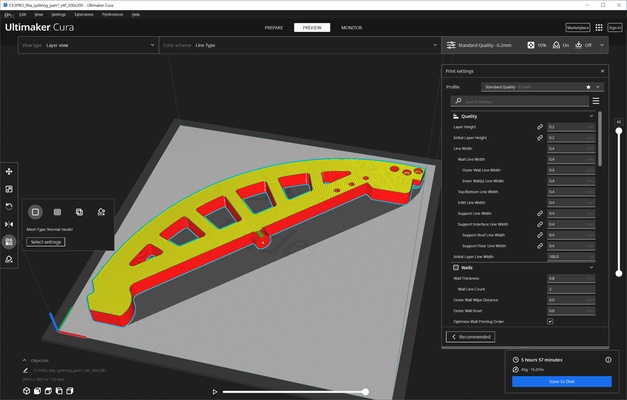The width and height of the screenshot is (627, 400).
Task: Click the pencil icon to rename the object
Action: [x=26, y=370]
